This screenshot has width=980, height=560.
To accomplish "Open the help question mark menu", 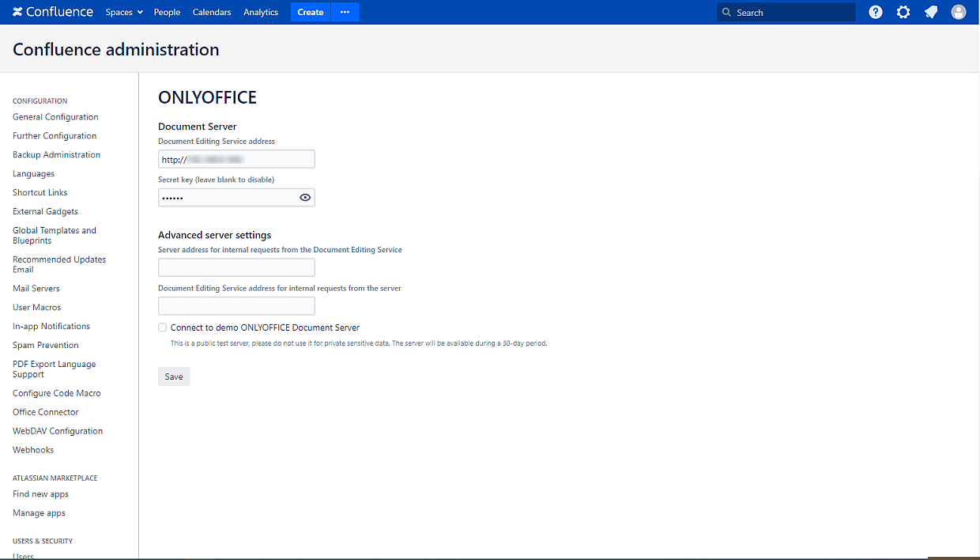I will 876,12.
